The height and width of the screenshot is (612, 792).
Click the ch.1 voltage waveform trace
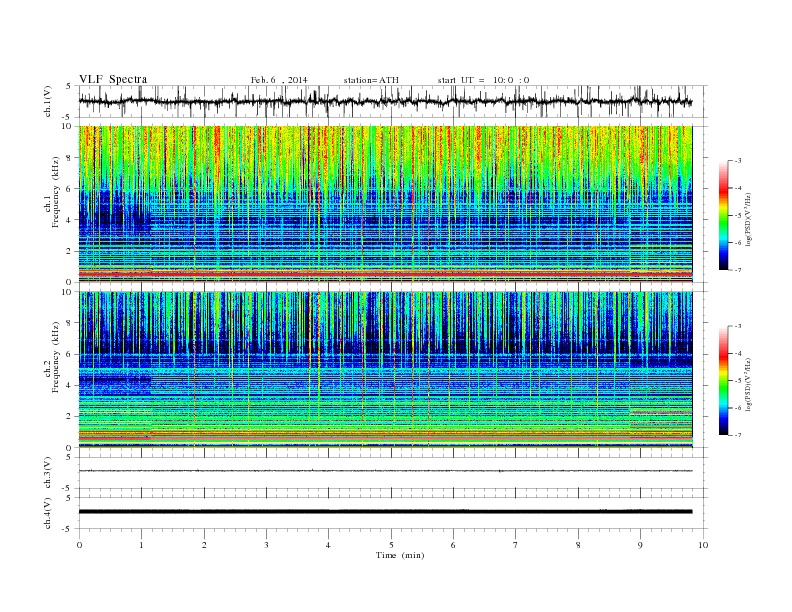point(385,101)
